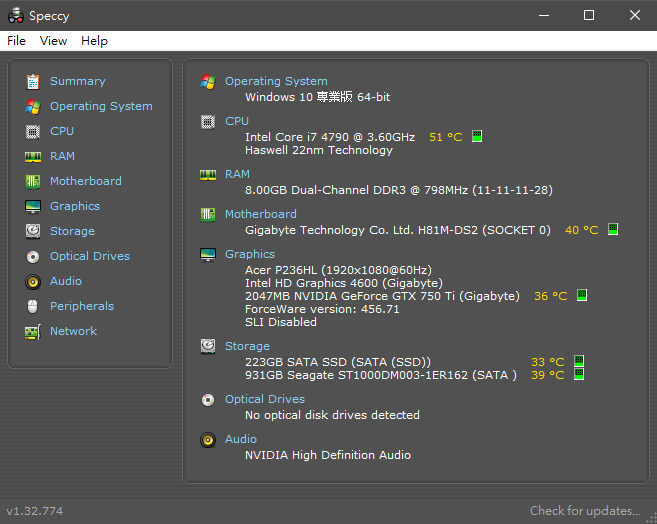Viewport: 657px width, 524px height.
Task: Click the Operating System Windows flag sidebar icon
Action: (x=33, y=106)
